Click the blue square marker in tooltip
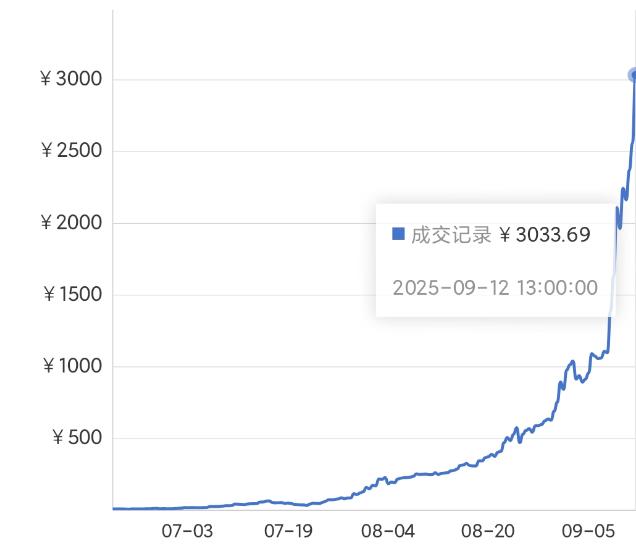This screenshot has width=636, height=554. 398,234
